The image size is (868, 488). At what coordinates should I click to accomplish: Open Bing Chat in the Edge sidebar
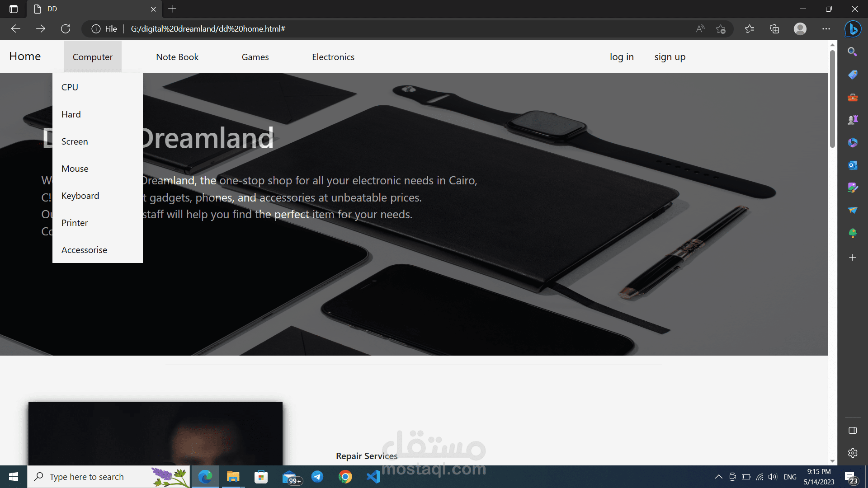853,29
